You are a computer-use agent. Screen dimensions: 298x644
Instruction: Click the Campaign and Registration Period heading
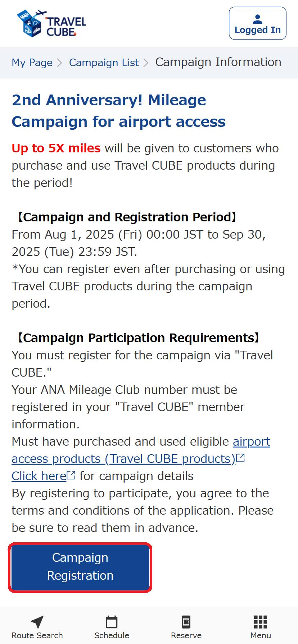click(x=127, y=217)
